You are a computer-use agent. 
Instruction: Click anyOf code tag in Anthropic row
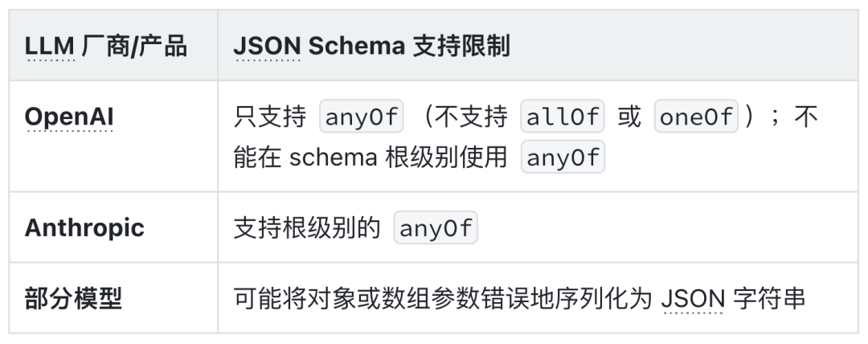click(x=436, y=228)
